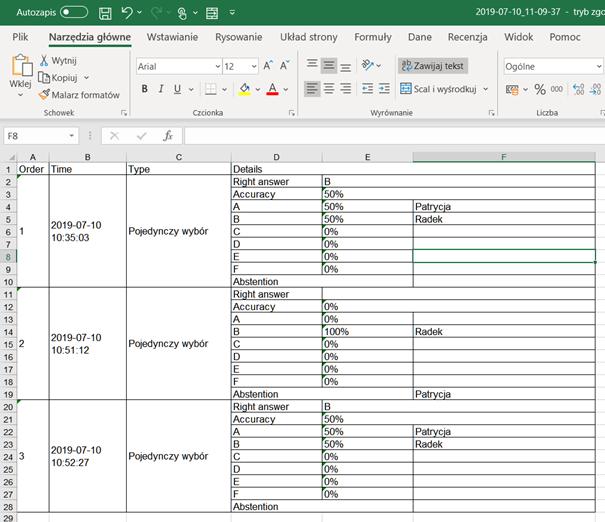Click the select all corner triangle
The width and height of the screenshot is (605, 522).
(x=12, y=157)
